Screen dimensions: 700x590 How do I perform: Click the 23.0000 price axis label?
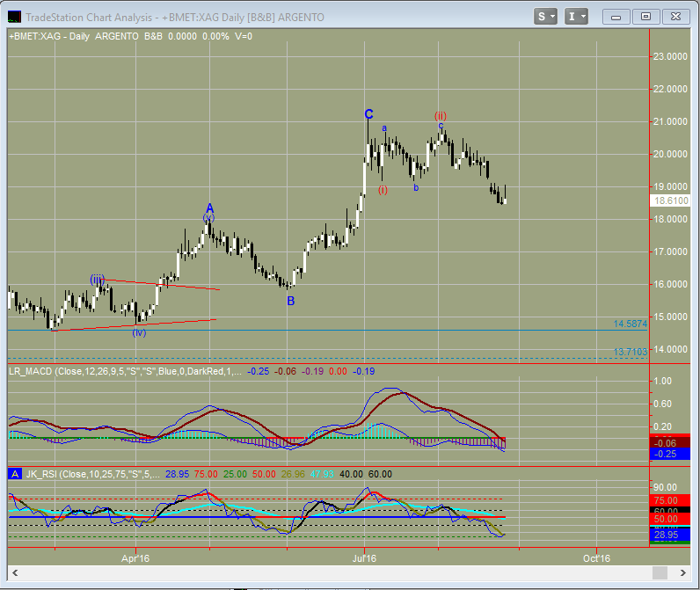(x=670, y=56)
